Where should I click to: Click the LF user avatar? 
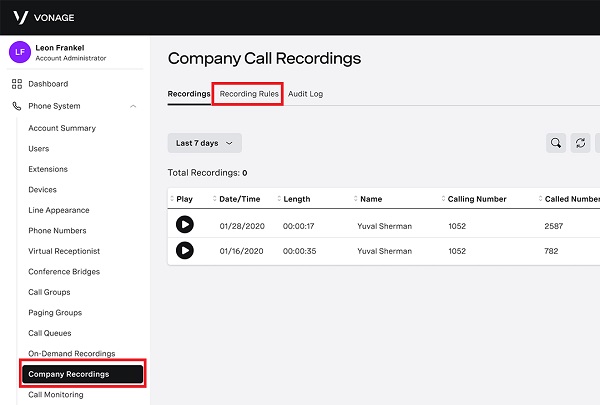[x=20, y=52]
